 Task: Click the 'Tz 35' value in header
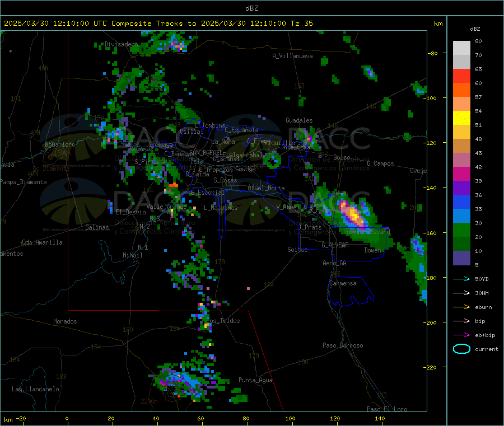pyautogui.click(x=301, y=24)
